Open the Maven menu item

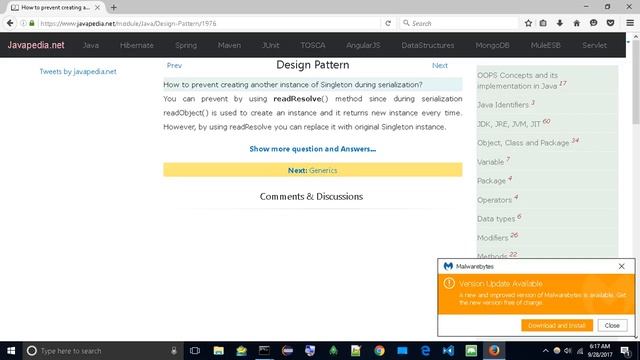[229, 45]
